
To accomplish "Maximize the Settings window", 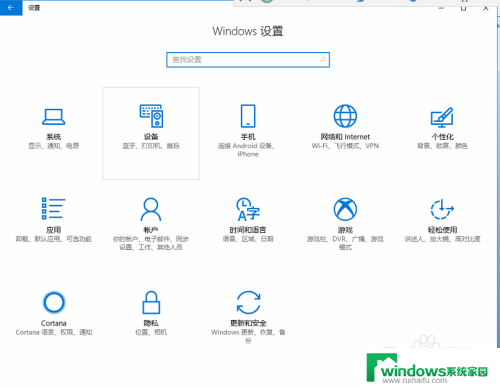I will tap(463, 8).
